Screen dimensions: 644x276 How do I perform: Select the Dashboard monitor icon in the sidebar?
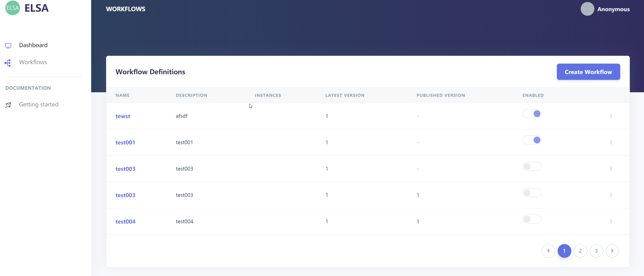click(x=8, y=45)
